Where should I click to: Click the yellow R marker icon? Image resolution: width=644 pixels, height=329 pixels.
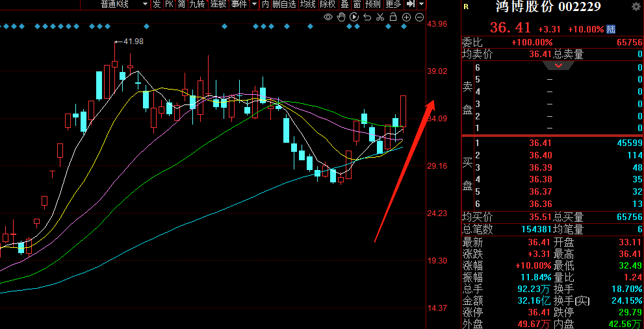tap(466, 7)
